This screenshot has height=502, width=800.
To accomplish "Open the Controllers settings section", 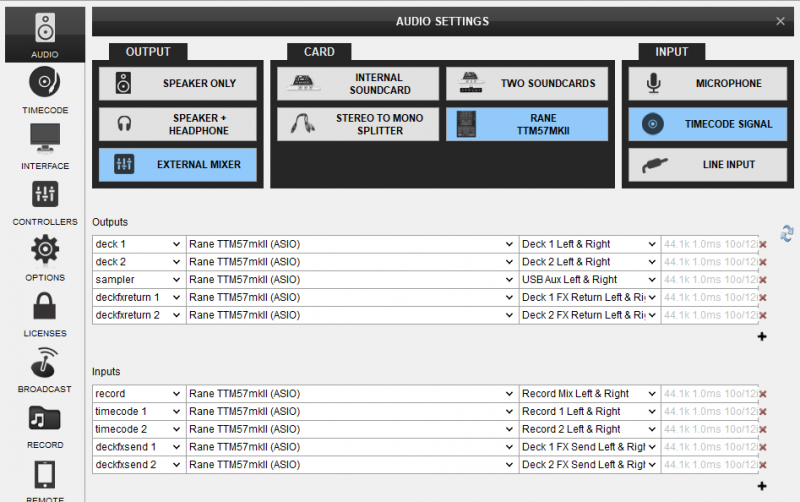I will coord(45,203).
